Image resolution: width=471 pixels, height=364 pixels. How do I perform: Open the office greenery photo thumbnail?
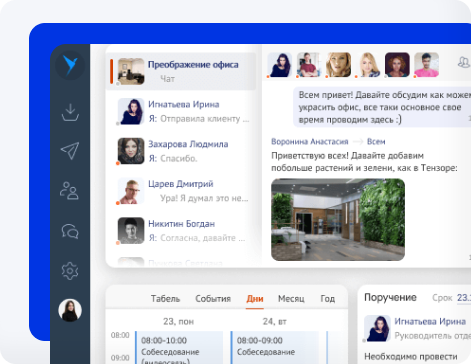(x=338, y=220)
